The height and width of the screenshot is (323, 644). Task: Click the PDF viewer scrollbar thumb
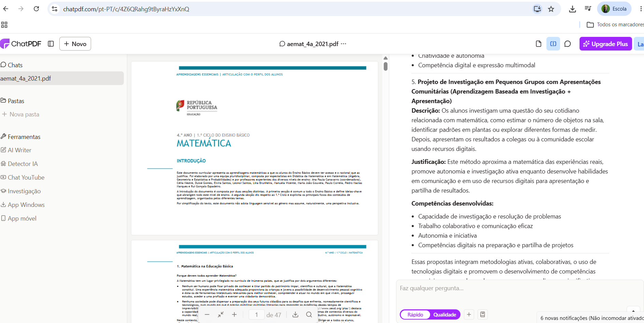tap(385, 66)
